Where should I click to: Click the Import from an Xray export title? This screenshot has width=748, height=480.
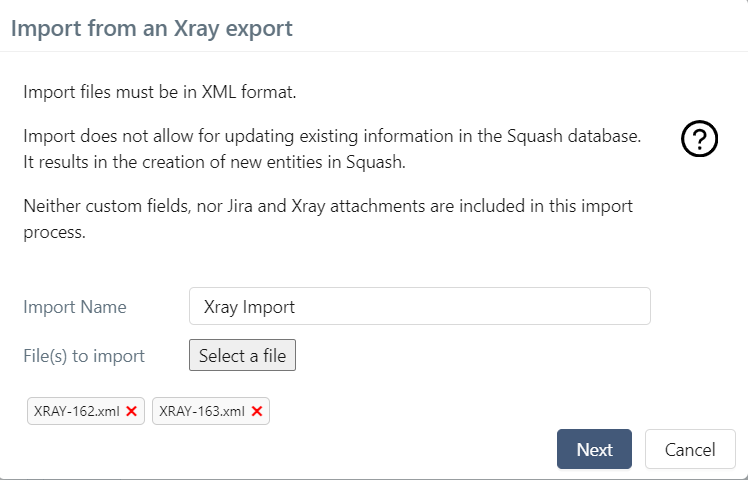152,28
